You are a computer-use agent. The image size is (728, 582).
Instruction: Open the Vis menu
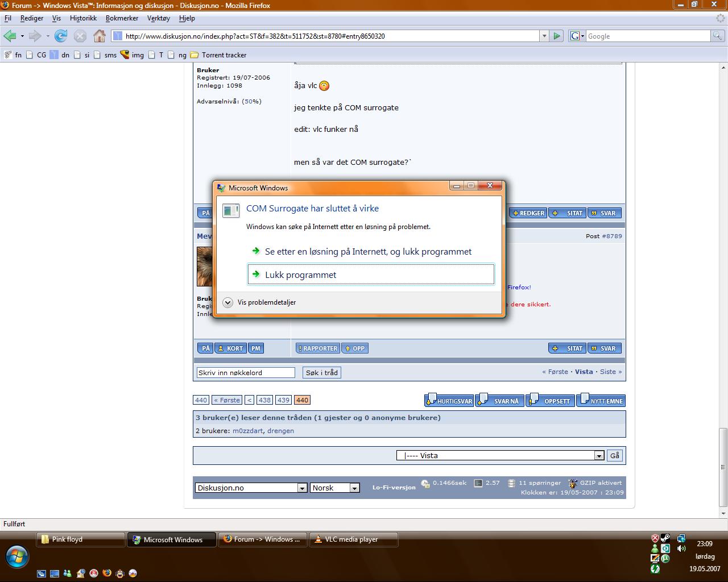pos(56,18)
